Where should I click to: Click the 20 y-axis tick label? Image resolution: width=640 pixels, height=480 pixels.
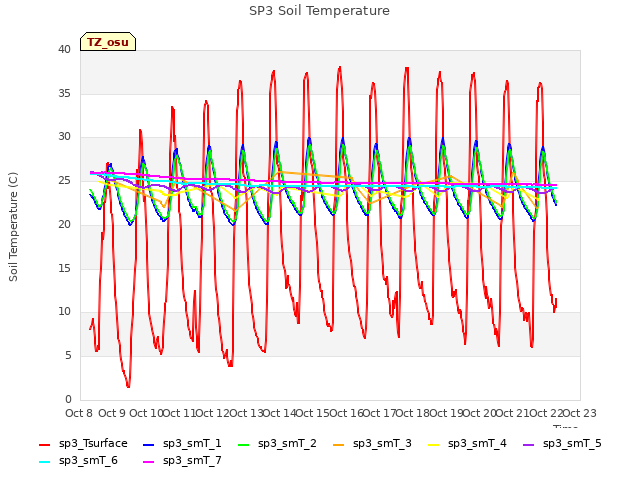click(64, 224)
